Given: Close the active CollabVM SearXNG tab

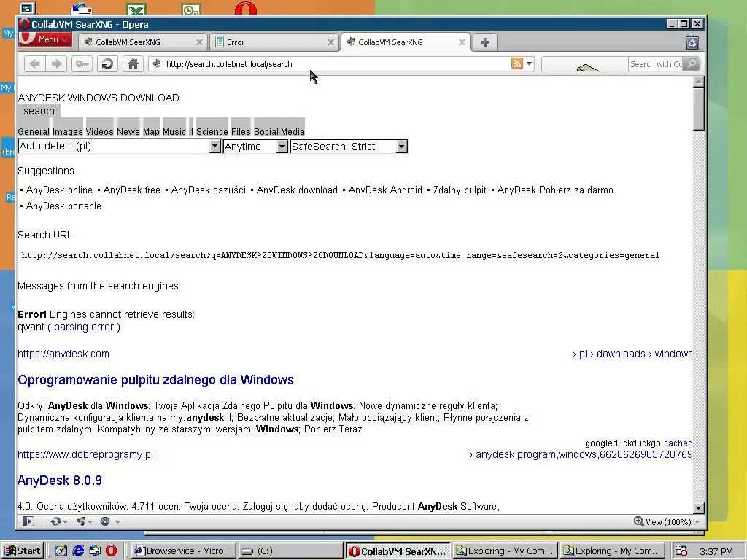Looking at the screenshot, I should pyautogui.click(x=462, y=42).
